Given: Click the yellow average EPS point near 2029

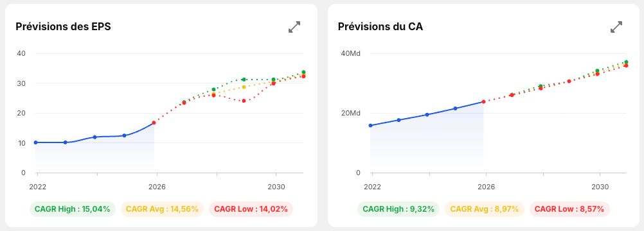Looking at the screenshot, I should 244,87.
